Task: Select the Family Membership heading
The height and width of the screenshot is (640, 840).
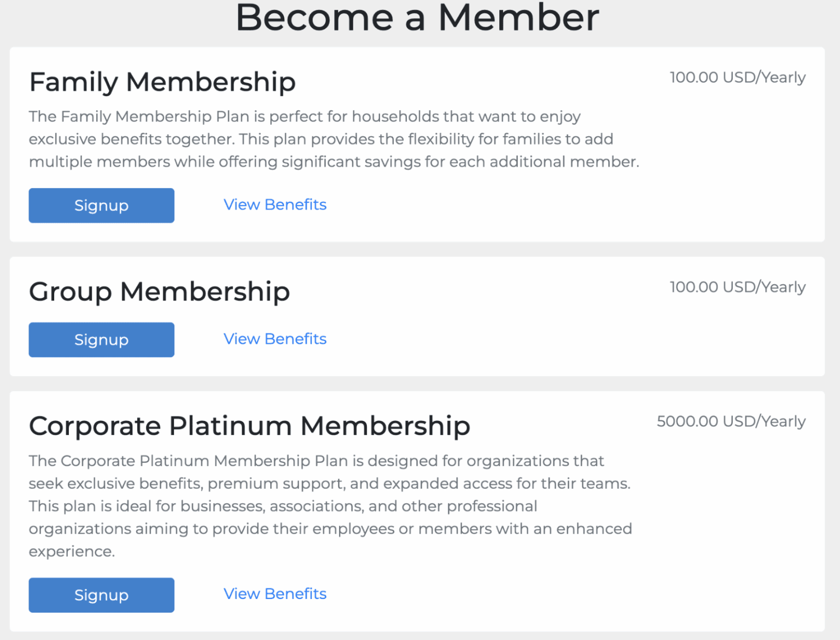Action: point(162,82)
